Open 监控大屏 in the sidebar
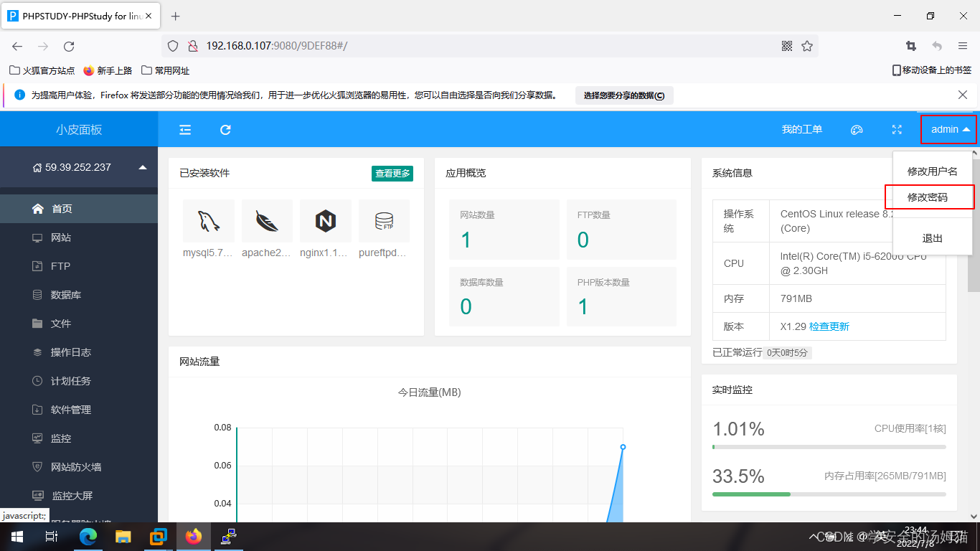Image resolution: width=980 pixels, height=551 pixels. click(79, 496)
